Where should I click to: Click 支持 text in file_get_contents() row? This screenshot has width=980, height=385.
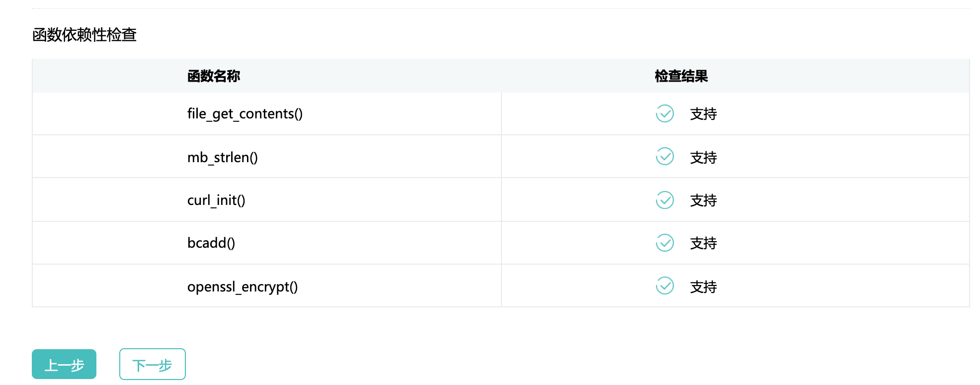[x=703, y=114]
